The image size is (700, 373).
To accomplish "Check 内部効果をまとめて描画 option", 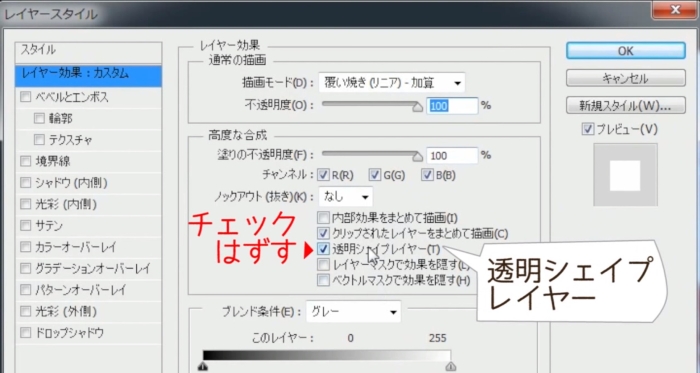I will click(323, 218).
